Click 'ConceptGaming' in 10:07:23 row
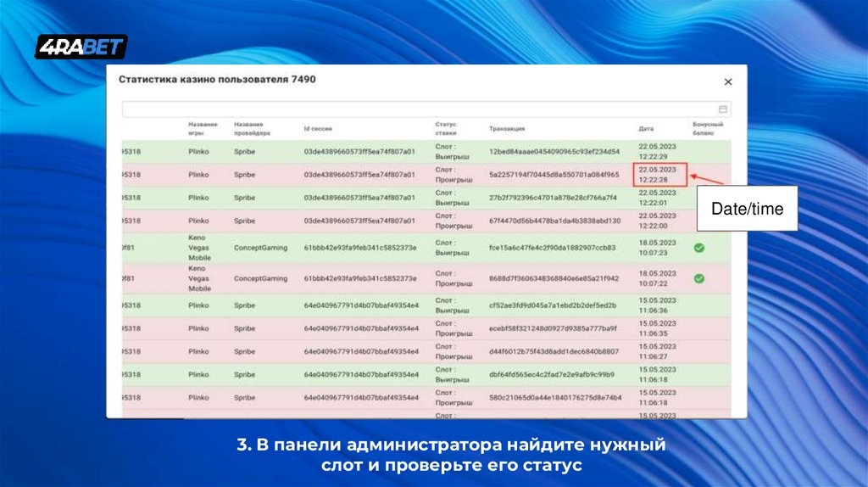 (x=261, y=248)
